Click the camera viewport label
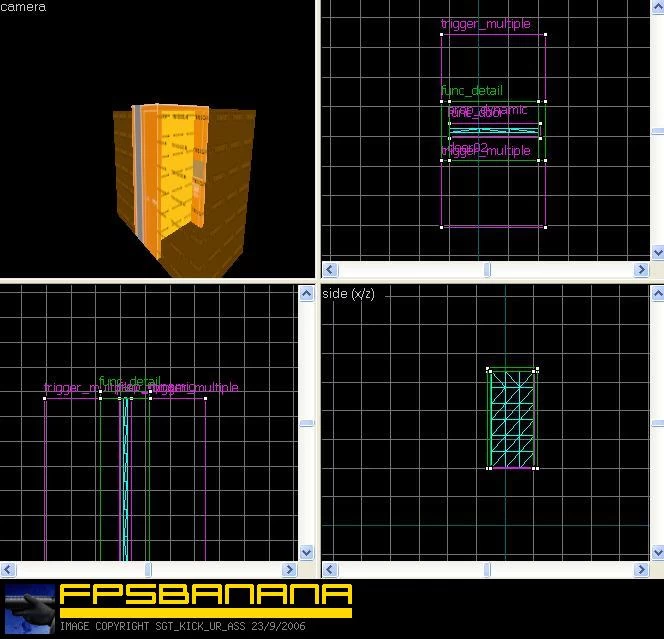664x639 pixels. [x=23, y=7]
